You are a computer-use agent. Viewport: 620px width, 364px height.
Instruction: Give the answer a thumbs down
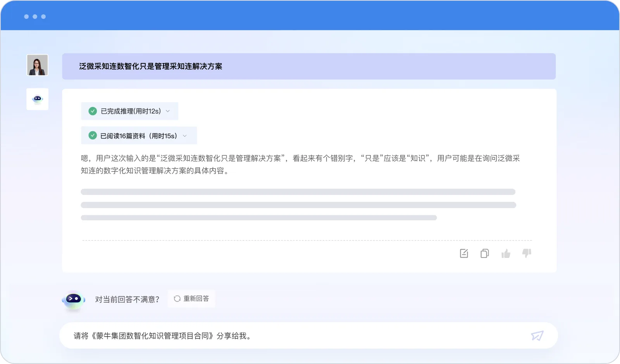click(x=527, y=253)
